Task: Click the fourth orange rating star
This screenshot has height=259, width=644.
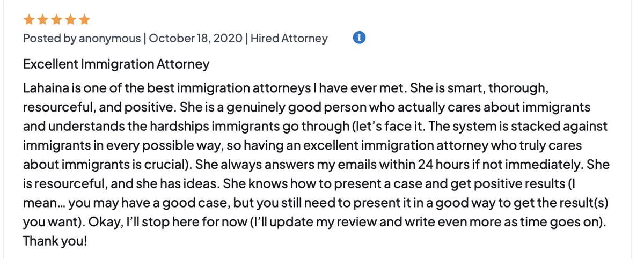Action: pos(71,20)
